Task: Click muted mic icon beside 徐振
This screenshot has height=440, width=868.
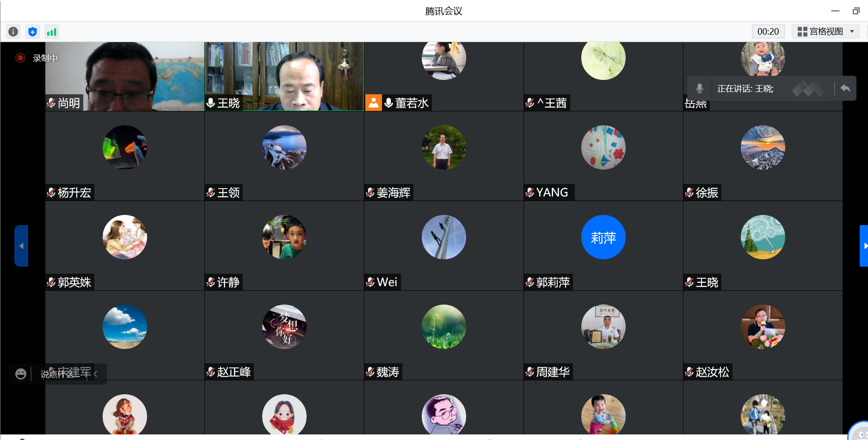Action: (x=689, y=193)
